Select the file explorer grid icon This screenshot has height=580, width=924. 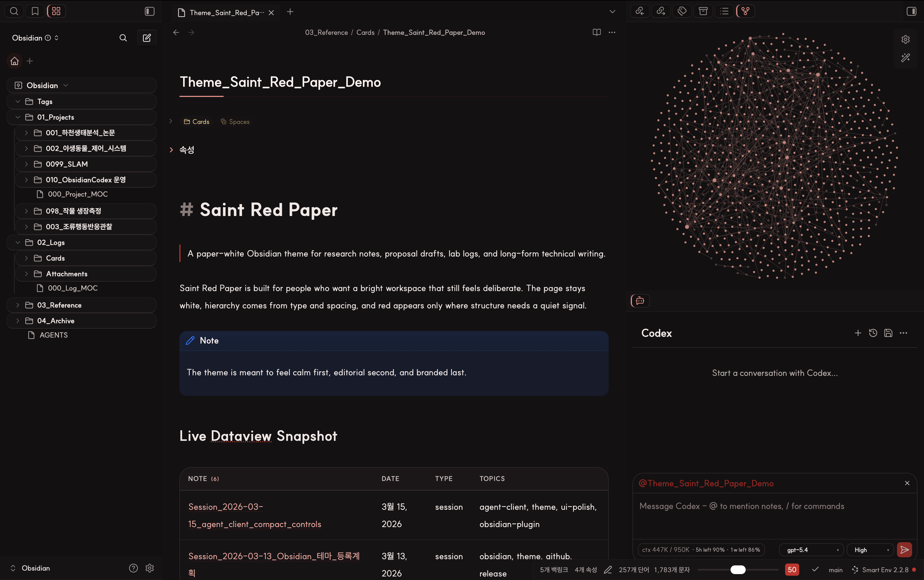point(56,11)
